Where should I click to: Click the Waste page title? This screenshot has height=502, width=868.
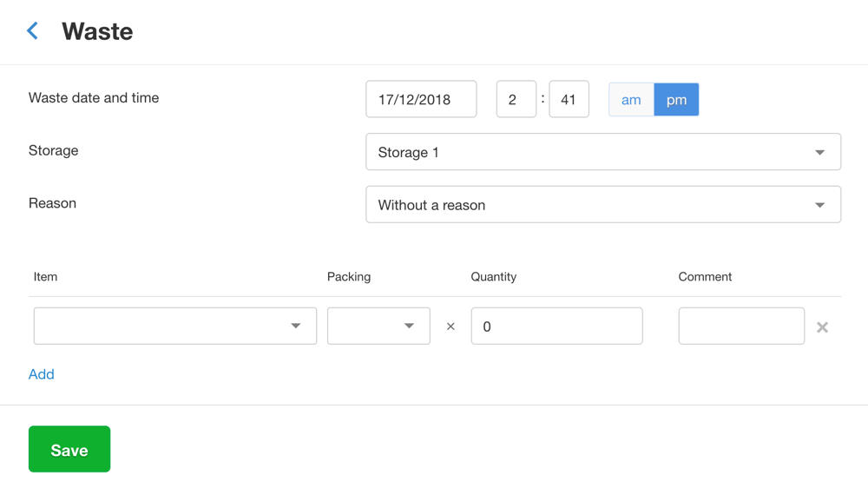(97, 31)
